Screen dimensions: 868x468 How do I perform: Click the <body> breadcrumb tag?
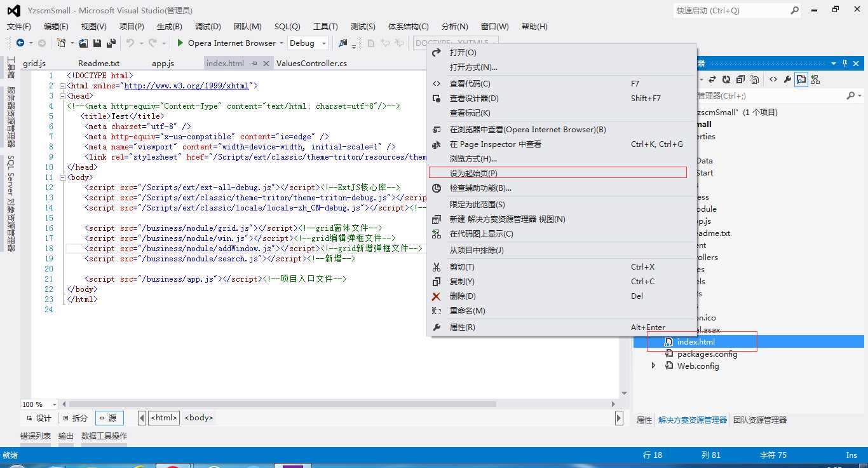[199, 418]
